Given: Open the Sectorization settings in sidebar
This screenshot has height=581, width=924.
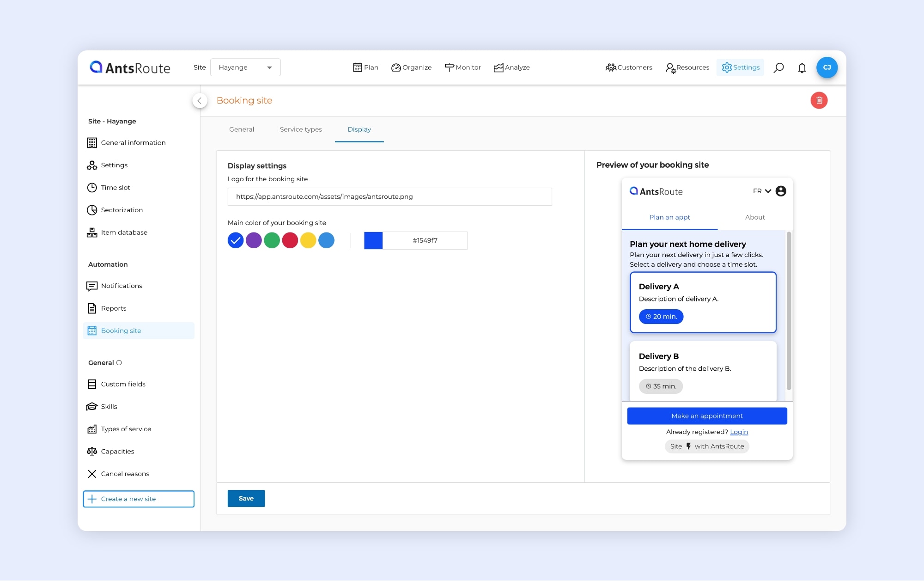Looking at the screenshot, I should coord(122,210).
